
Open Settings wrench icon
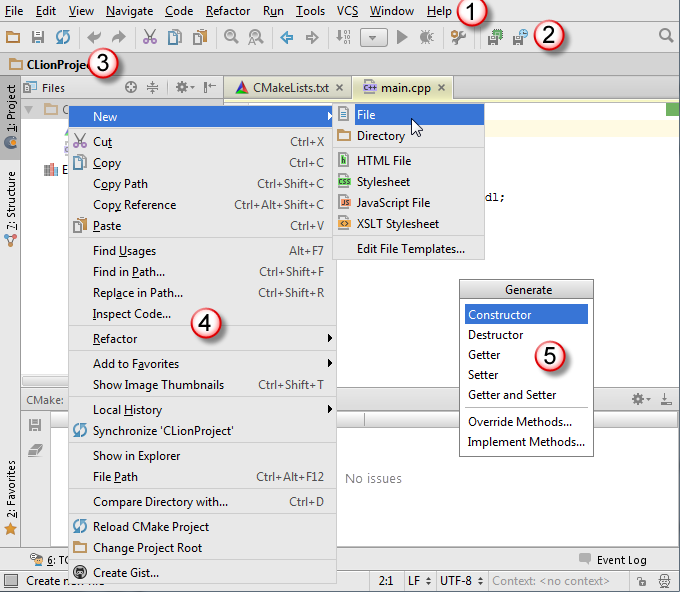click(458, 37)
